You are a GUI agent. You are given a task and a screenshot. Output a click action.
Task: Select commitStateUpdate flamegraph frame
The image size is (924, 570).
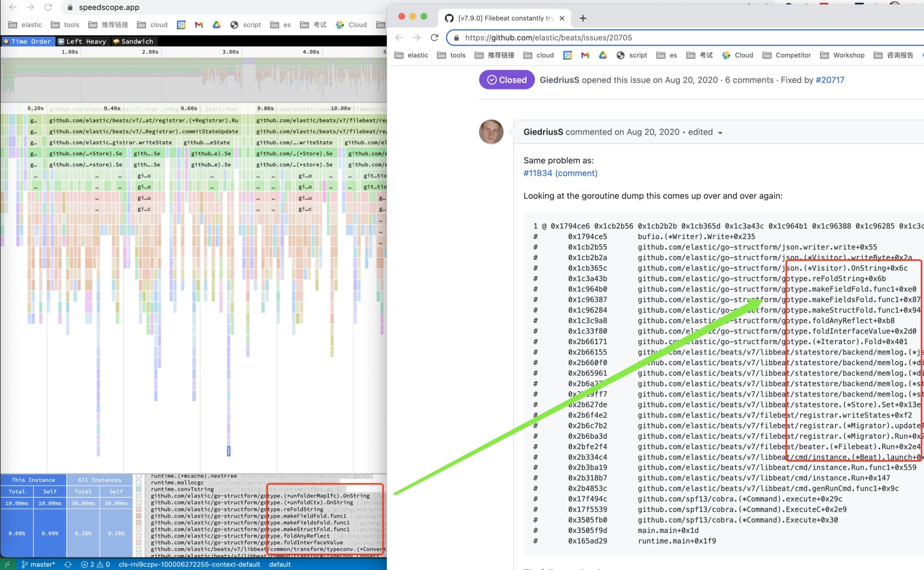coord(144,131)
